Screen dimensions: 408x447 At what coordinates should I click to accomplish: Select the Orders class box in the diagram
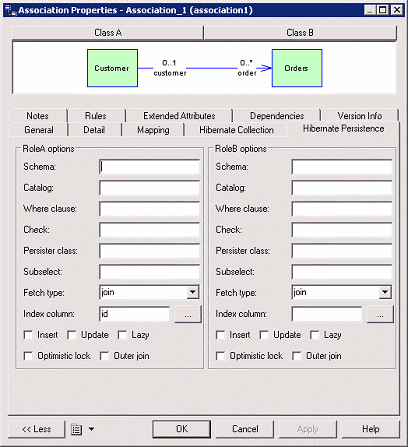click(297, 68)
